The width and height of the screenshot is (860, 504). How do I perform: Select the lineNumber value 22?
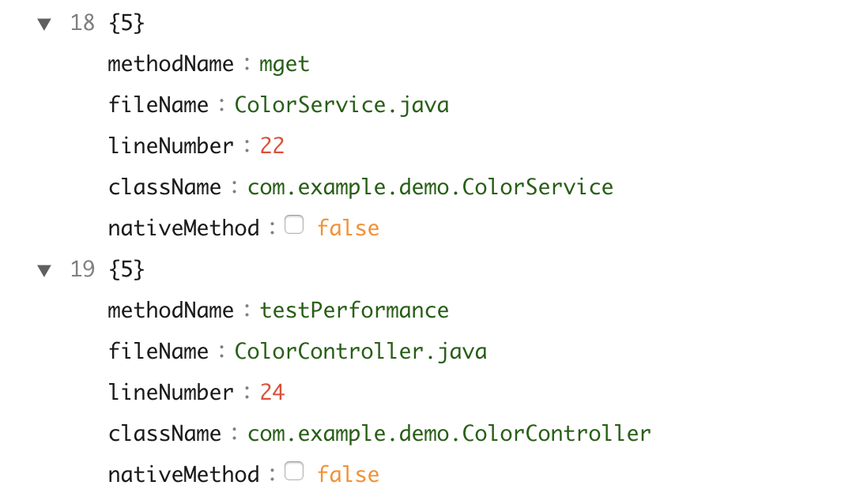pos(272,146)
